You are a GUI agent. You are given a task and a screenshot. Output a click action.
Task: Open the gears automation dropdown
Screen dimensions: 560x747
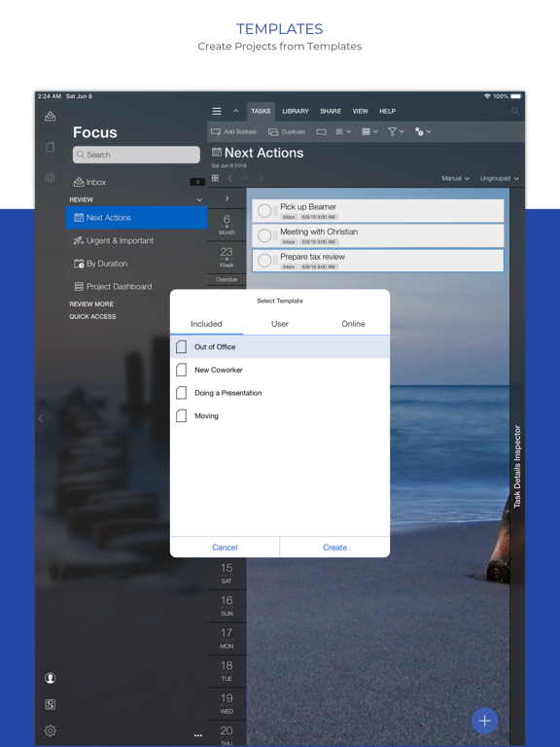[x=422, y=132]
